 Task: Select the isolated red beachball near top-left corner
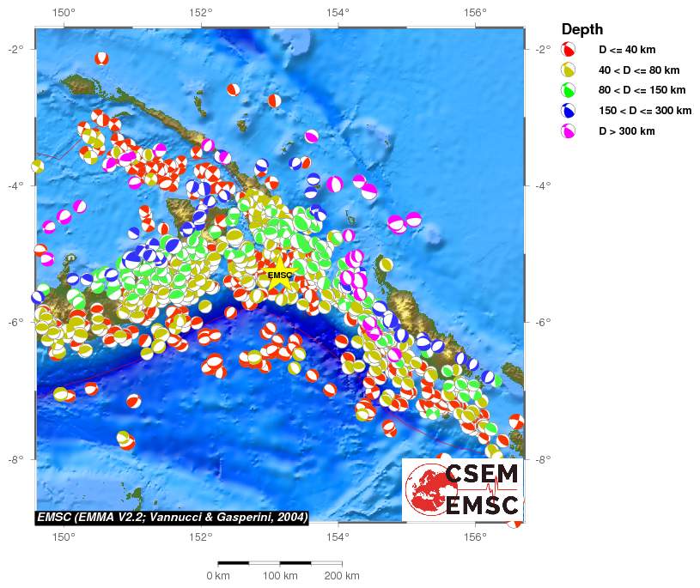[x=101, y=58]
